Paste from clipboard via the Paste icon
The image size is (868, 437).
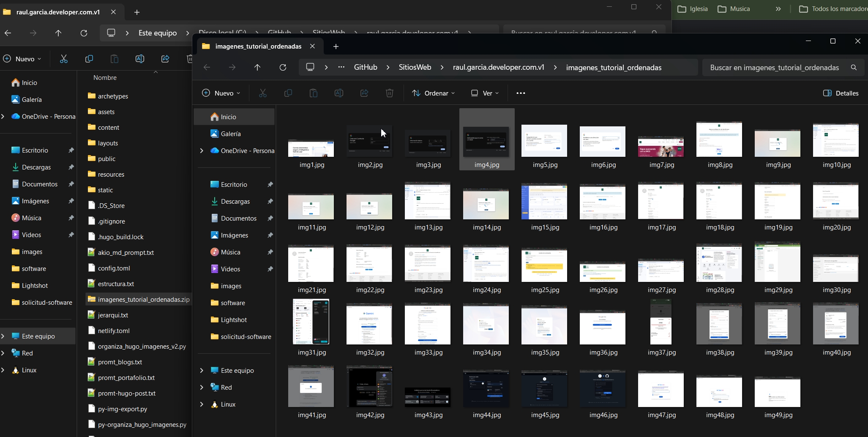[x=314, y=93]
